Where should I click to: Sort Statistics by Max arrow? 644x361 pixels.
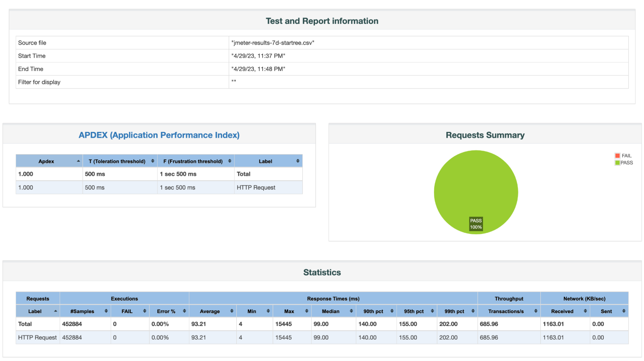(307, 311)
